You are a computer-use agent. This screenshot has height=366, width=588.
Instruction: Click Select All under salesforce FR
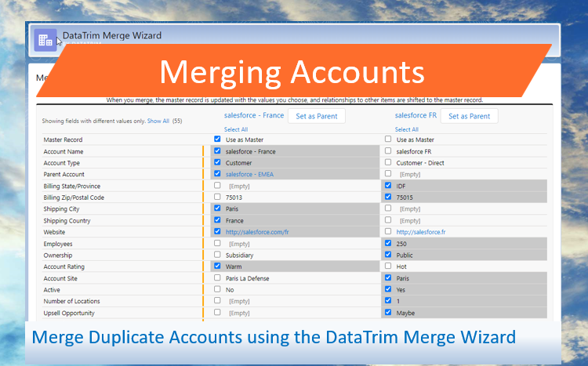pyautogui.click(x=406, y=129)
